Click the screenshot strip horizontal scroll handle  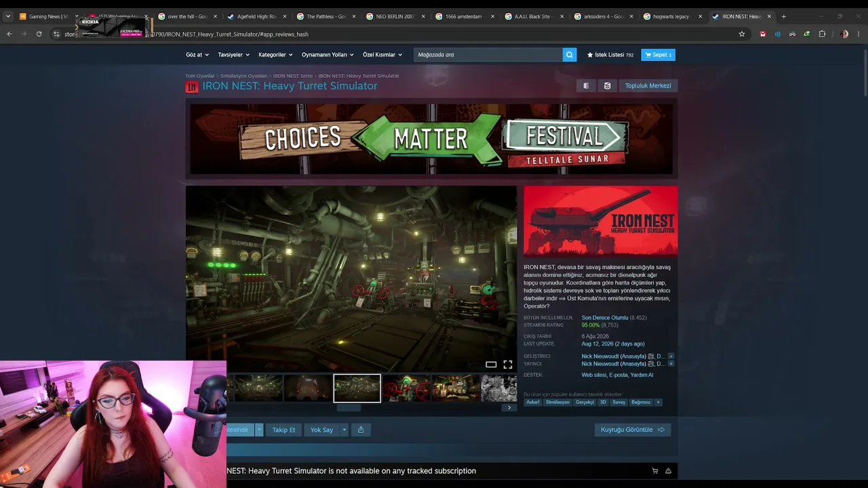point(349,408)
